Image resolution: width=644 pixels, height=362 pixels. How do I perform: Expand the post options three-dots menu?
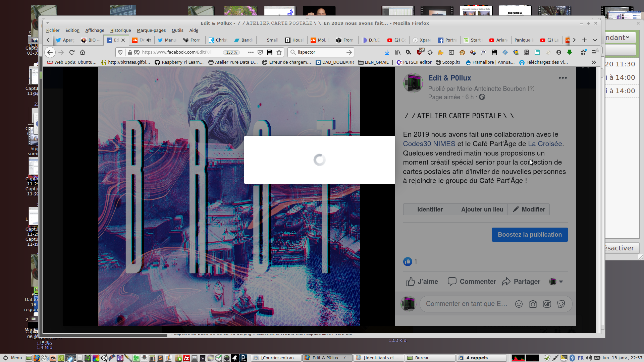click(562, 78)
